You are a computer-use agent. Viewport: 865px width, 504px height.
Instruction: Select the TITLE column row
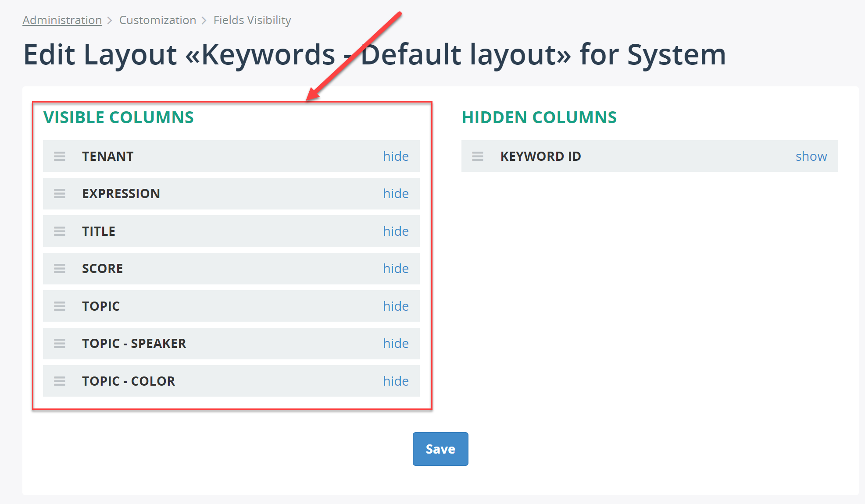click(x=231, y=231)
